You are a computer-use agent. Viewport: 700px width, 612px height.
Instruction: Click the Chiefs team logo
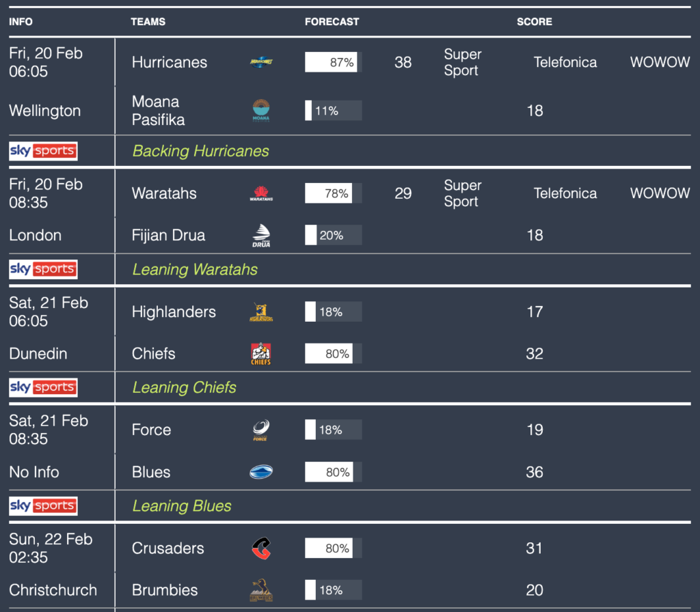261,354
